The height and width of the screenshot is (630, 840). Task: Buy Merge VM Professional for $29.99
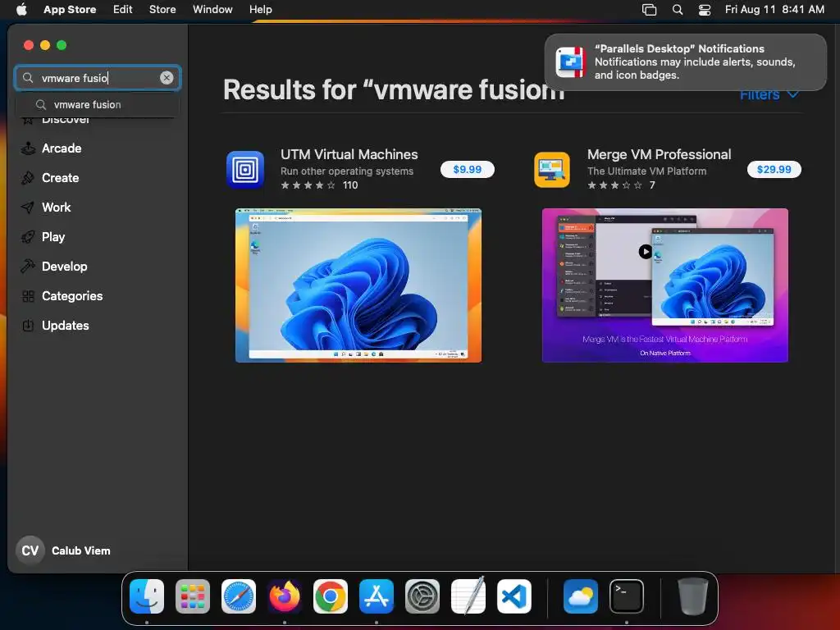(x=774, y=169)
